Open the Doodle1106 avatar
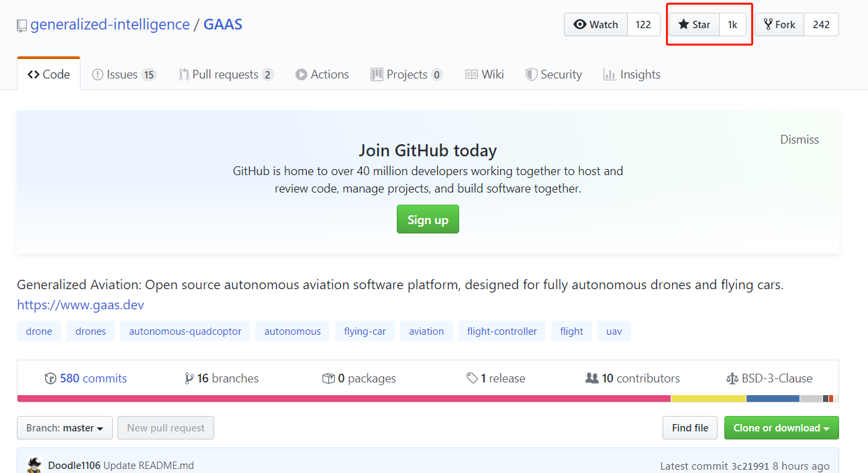 tap(34, 464)
